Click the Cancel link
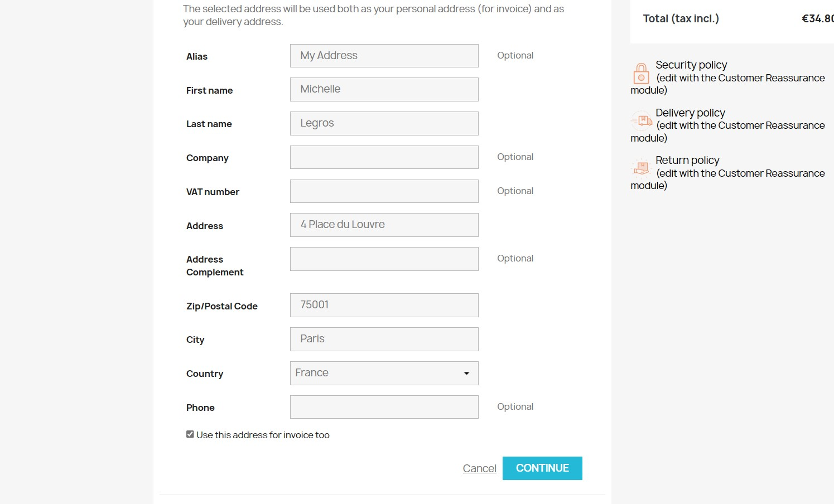834x504 pixels. (x=479, y=468)
